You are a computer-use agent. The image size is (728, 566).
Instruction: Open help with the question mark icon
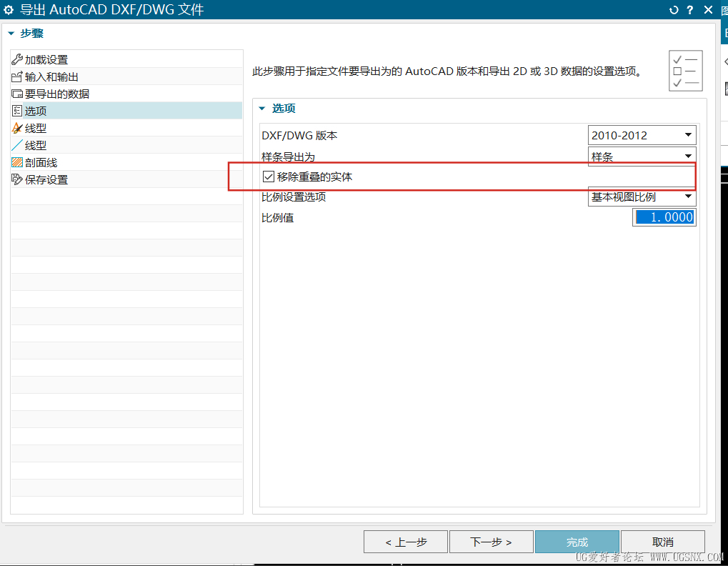(690, 10)
